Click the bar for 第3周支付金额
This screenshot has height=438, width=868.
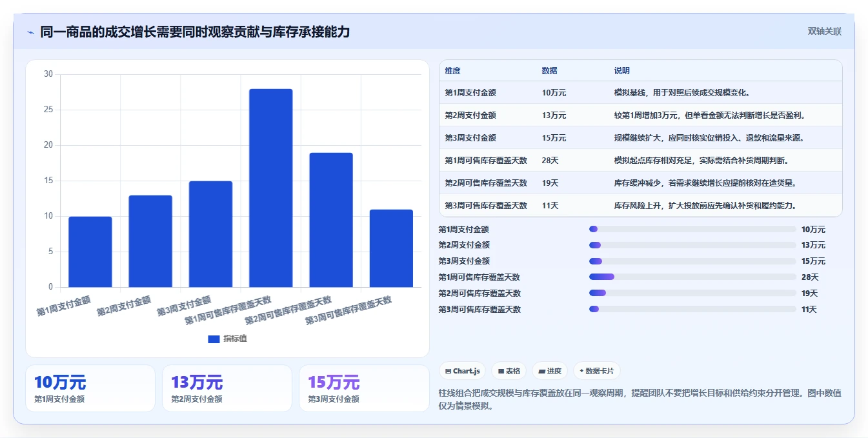(210, 234)
